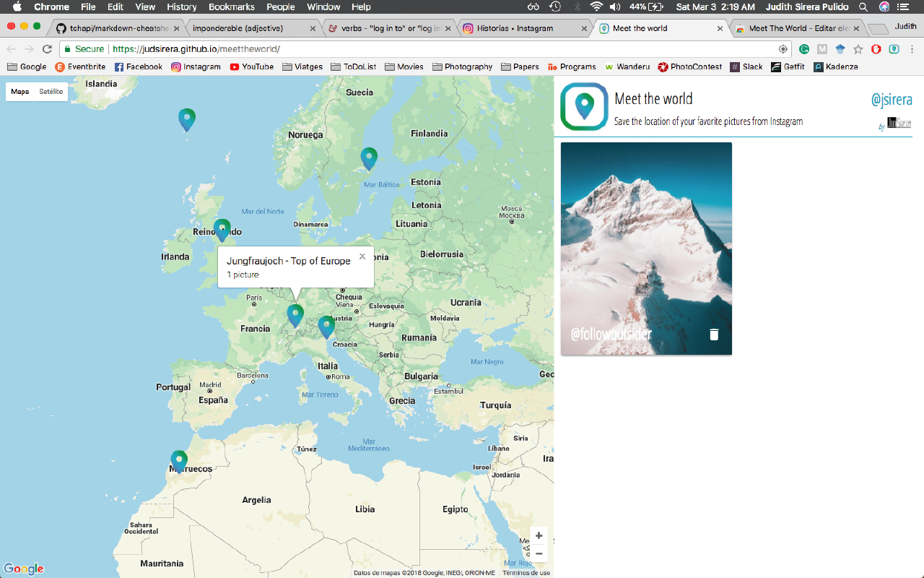This screenshot has height=578, width=924.
Task: Open the mountain picture by @followoutsider
Action: [x=646, y=249]
